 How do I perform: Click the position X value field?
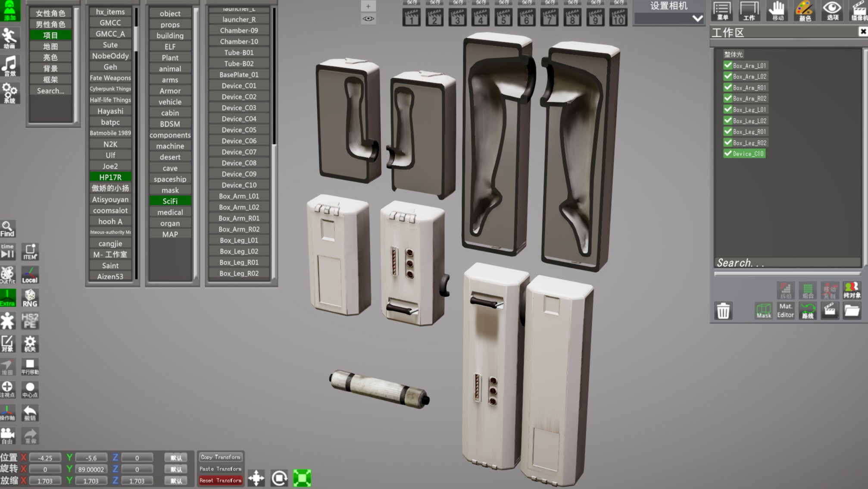point(45,458)
